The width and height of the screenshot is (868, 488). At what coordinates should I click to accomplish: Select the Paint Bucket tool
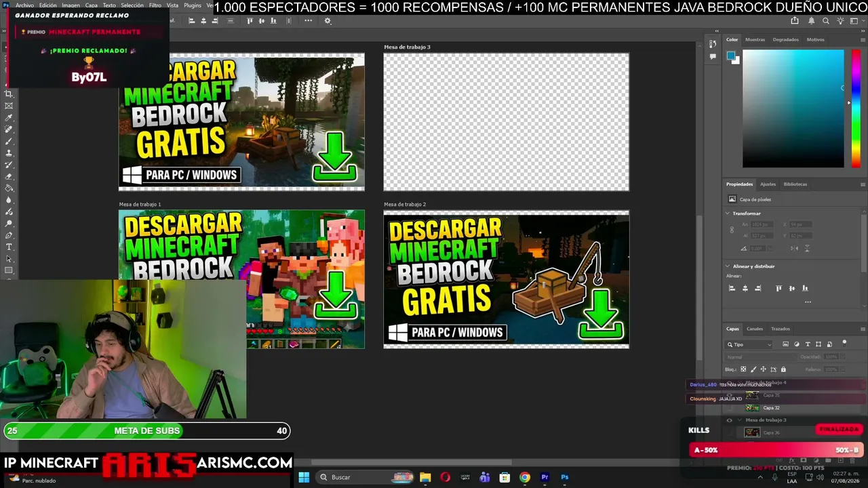click(x=9, y=188)
